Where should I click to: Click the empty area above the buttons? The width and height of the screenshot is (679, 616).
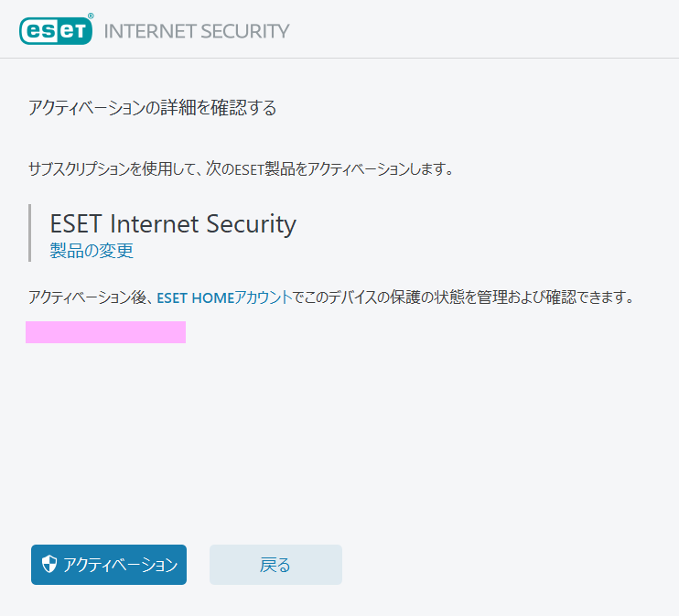[x=339, y=442]
